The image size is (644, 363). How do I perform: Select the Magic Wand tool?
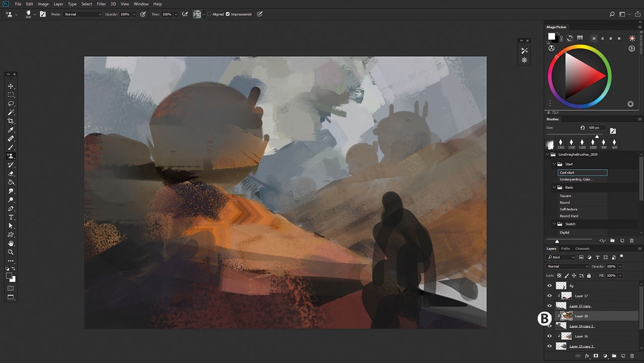(10, 113)
